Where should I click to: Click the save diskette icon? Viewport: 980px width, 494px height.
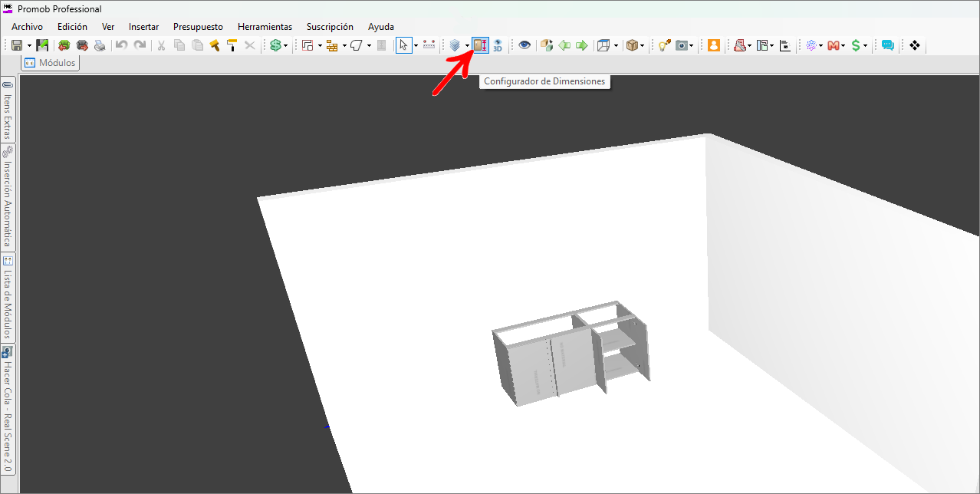tap(17, 45)
